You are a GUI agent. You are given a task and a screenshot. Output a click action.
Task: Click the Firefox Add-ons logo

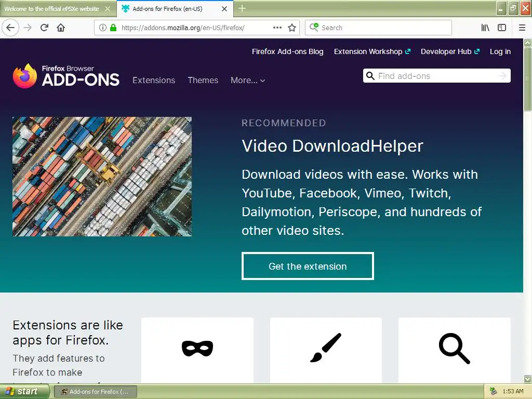[x=66, y=76]
